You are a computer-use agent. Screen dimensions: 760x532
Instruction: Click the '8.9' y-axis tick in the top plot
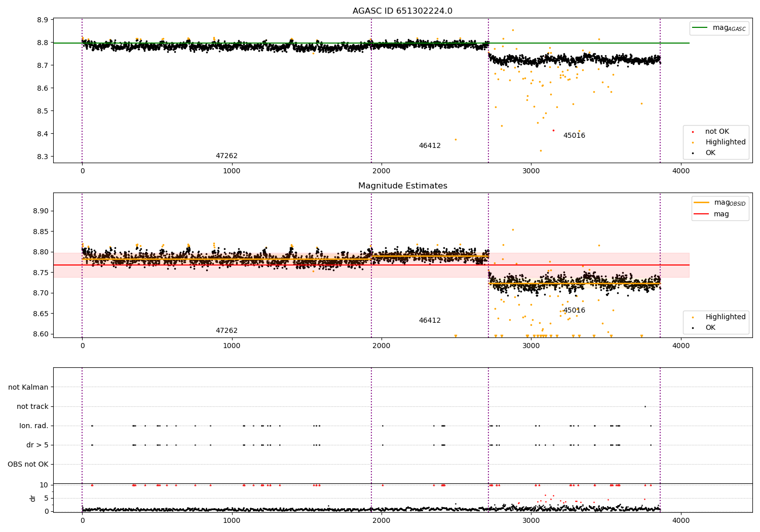43,20
